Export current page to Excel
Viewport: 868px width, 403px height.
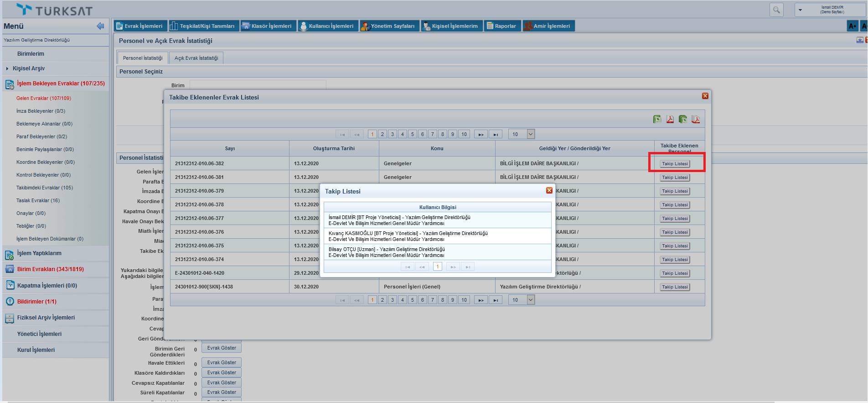[x=657, y=119]
